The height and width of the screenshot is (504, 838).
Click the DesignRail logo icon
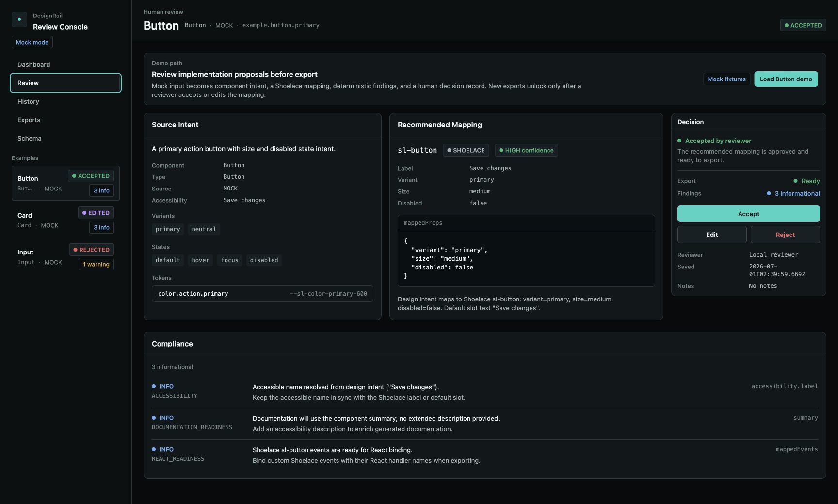(x=19, y=19)
